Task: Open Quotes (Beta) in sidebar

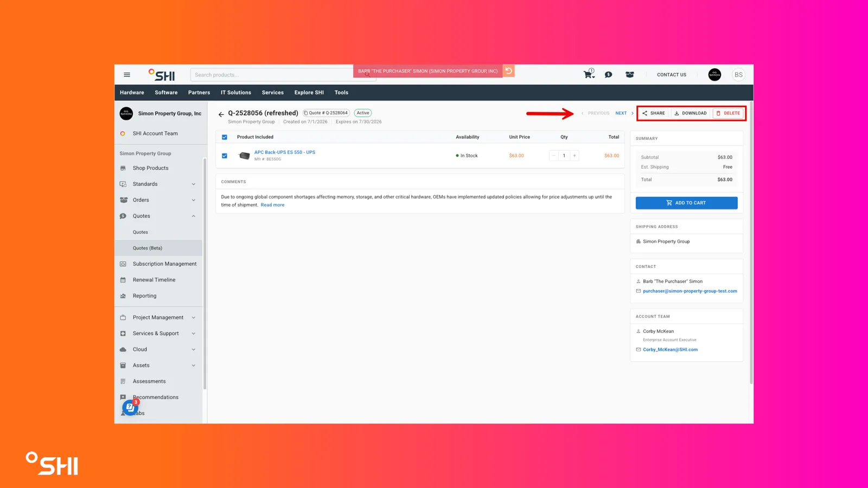Action: pyautogui.click(x=158, y=248)
